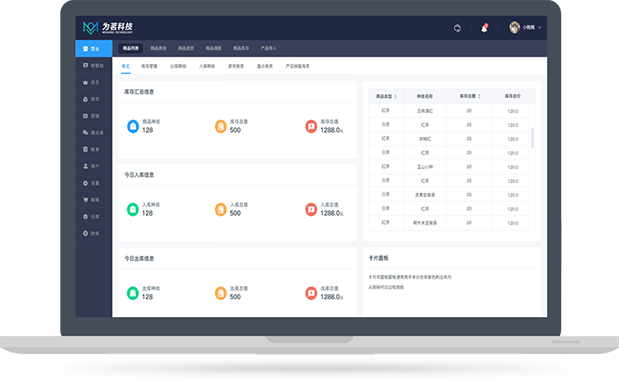The height and width of the screenshot is (379, 619).
Task: Click the chat bubbles icon in the sidebar
Action: 85,133
